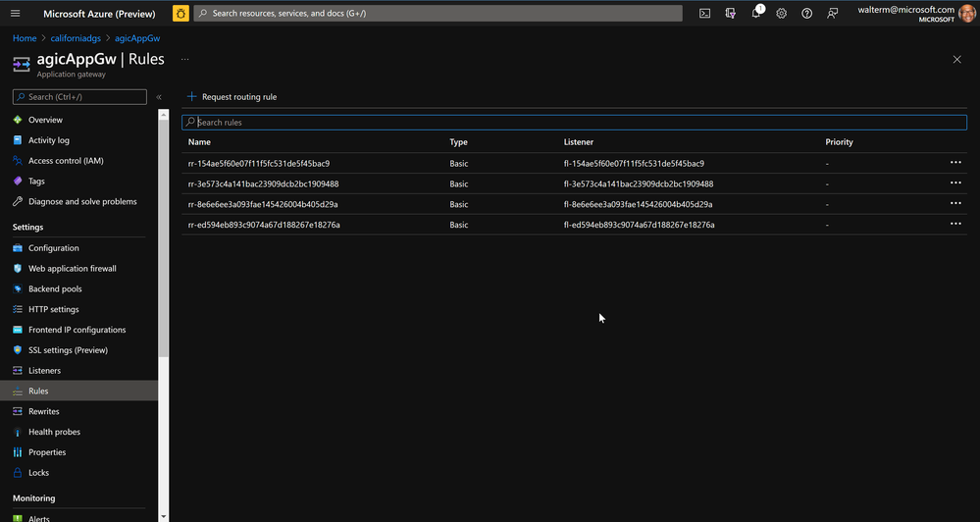Click the preview bug icon
Screen dimensions: 980x522
[181, 13]
